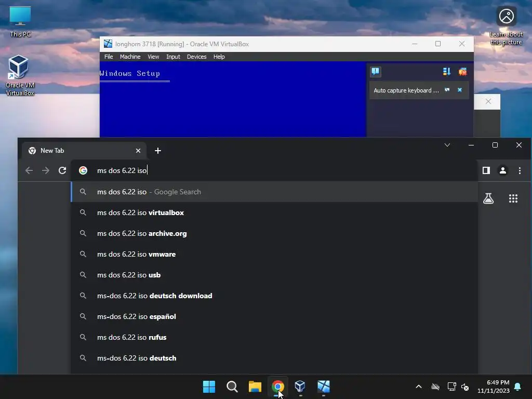The height and width of the screenshot is (399, 532).
Task: Toggle notification ordering icon in VirtualBox panel
Action: tap(446, 72)
